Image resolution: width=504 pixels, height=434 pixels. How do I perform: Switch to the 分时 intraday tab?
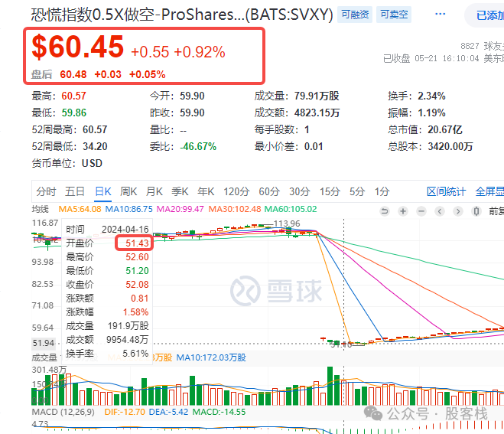(x=46, y=191)
